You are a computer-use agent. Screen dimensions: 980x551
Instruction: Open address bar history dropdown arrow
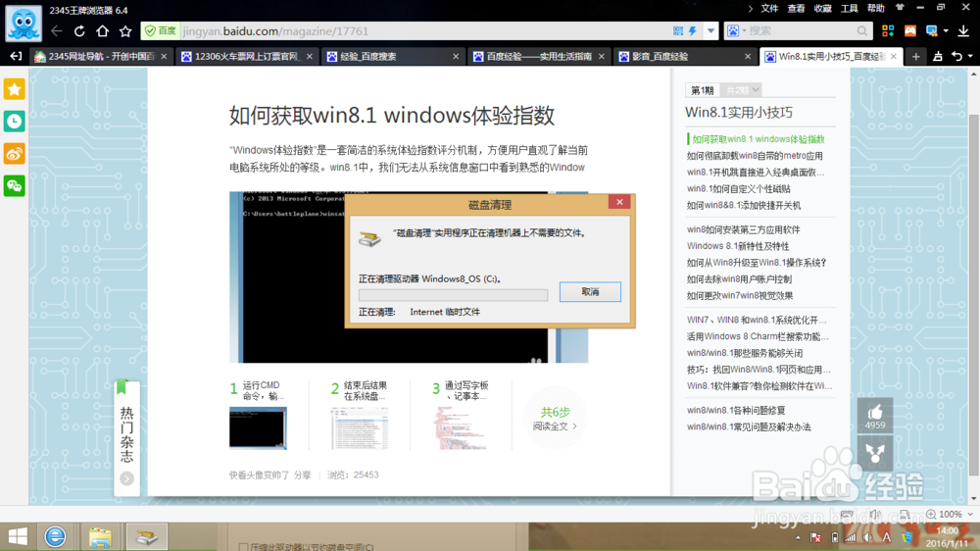pos(710,30)
